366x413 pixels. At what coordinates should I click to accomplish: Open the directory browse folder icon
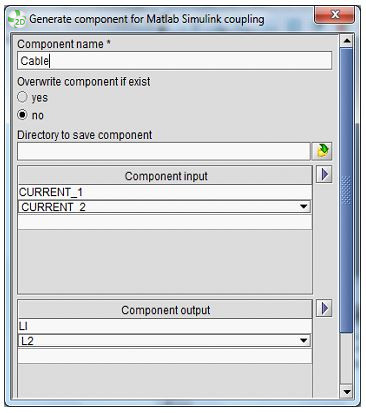(x=322, y=151)
